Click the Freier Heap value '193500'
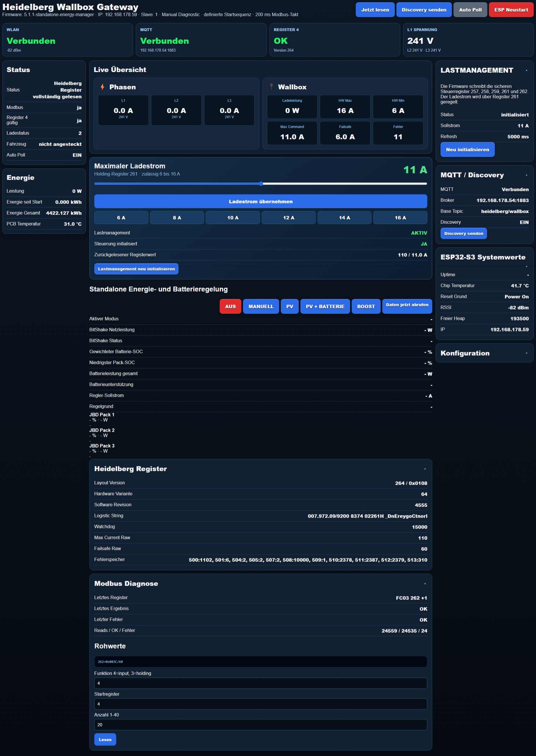The image size is (536, 756). (519, 319)
